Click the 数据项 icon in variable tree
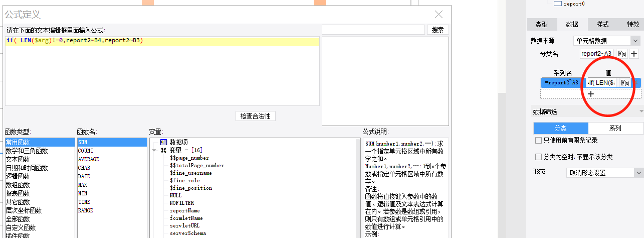Image resolution: width=644 pixels, height=238 pixels. pyautogui.click(x=163, y=143)
